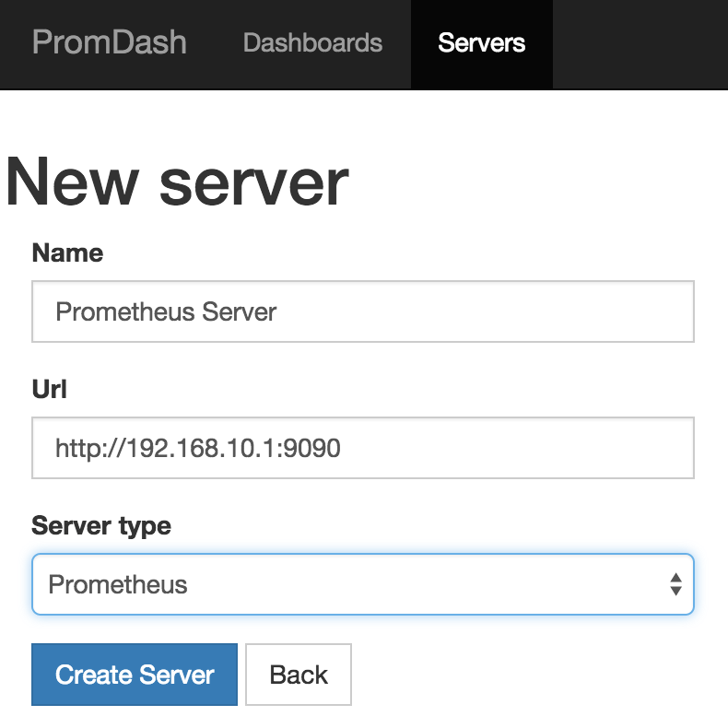Click the PromDash brand logo
The image size is (728, 728).
pos(110,42)
